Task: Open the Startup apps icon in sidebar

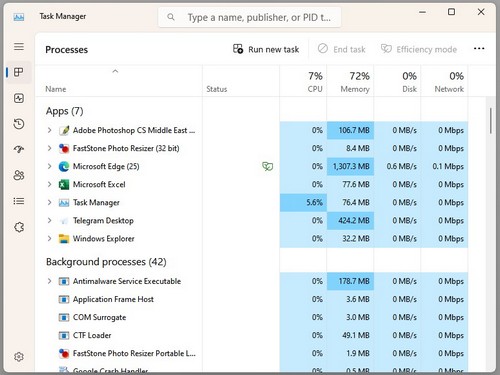Action: point(19,149)
